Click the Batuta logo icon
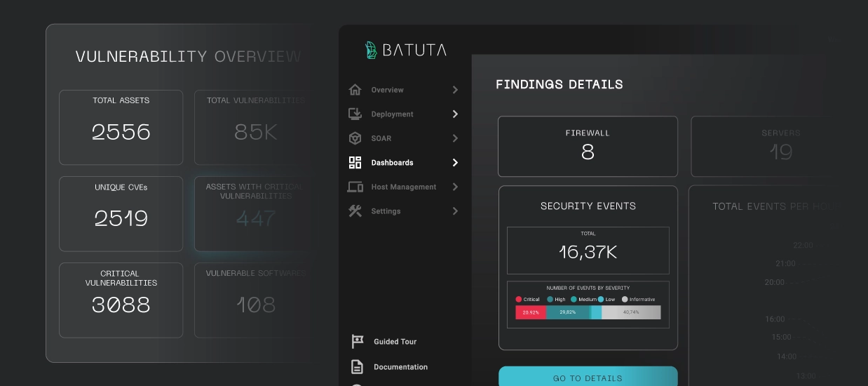 (x=371, y=50)
